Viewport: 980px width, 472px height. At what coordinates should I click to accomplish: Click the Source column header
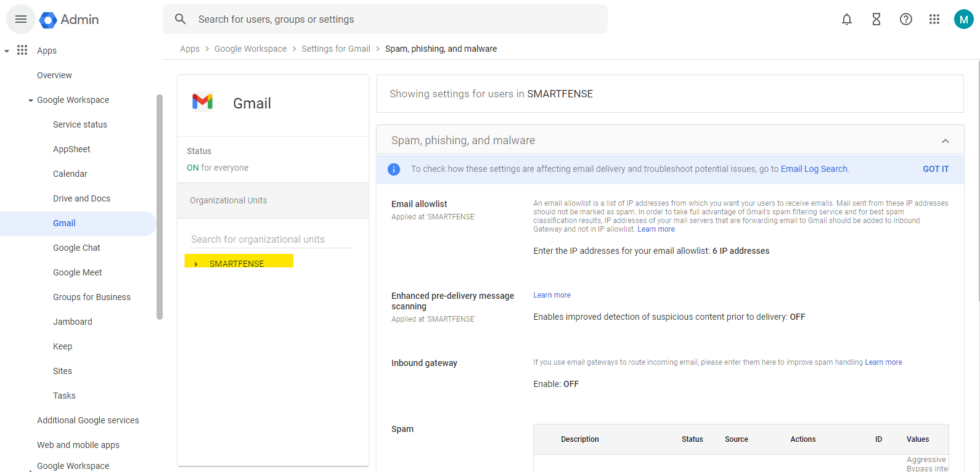click(x=737, y=439)
